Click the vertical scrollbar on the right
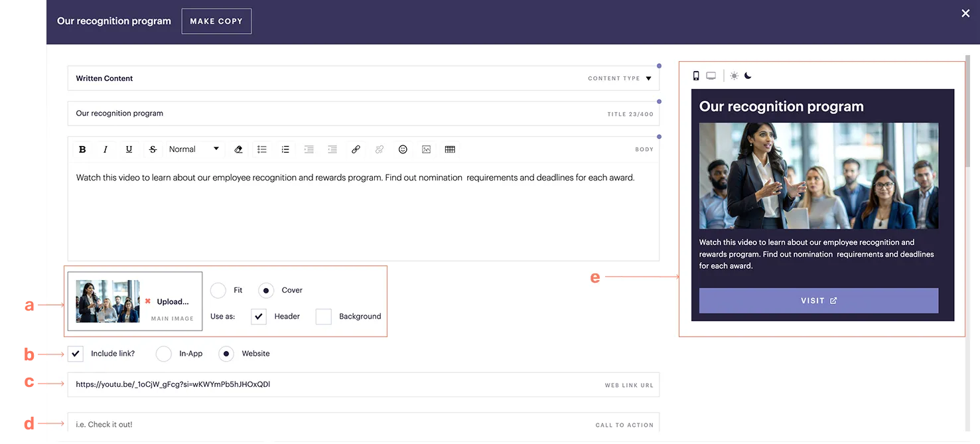The height and width of the screenshot is (444, 980). pos(967,113)
